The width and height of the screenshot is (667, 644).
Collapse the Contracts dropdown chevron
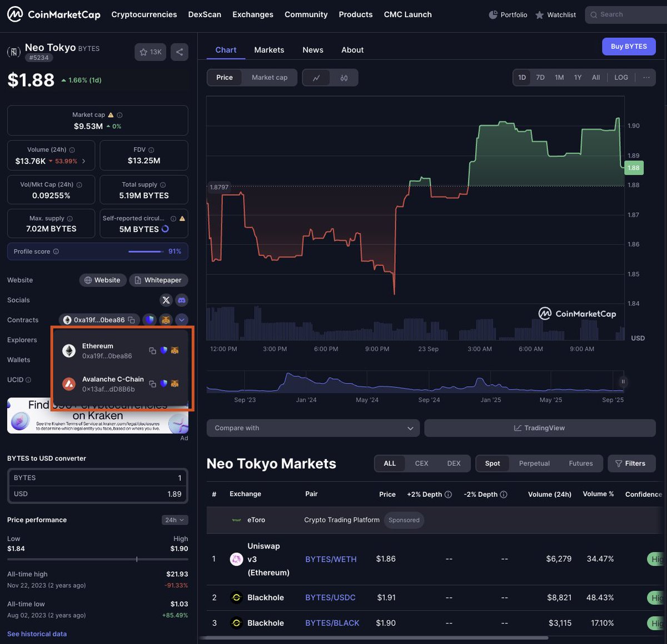point(182,320)
